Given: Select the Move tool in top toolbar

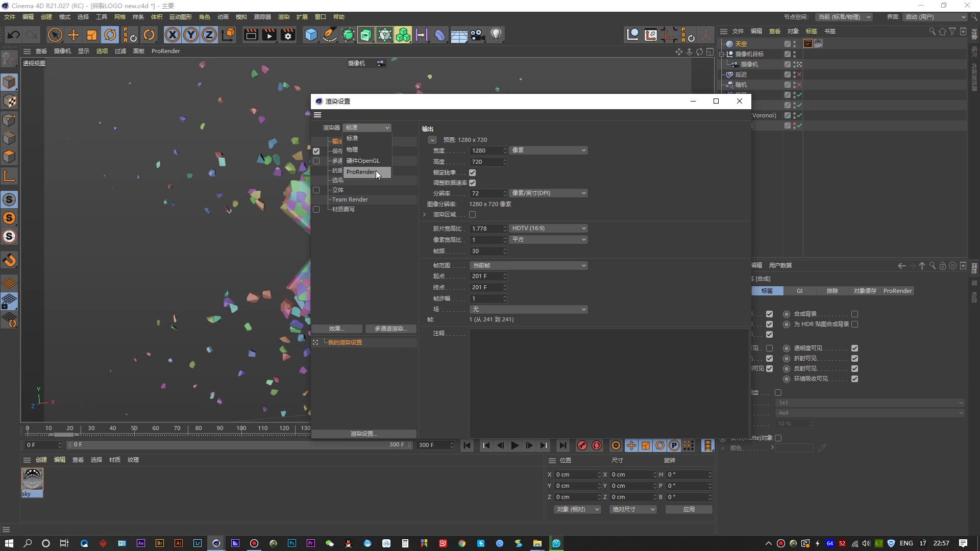Looking at the screenshot, I should (73, 35).
